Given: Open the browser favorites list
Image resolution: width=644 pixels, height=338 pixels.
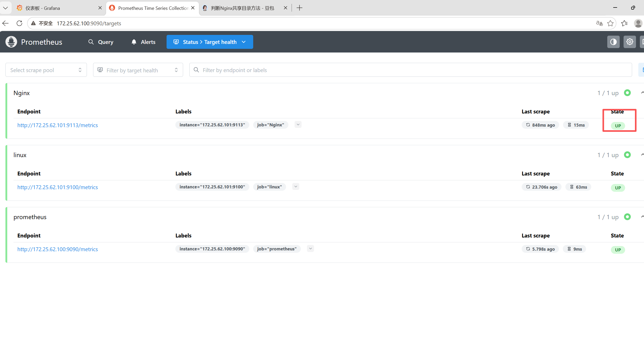Looking at the screenshot, I should 624,23.
